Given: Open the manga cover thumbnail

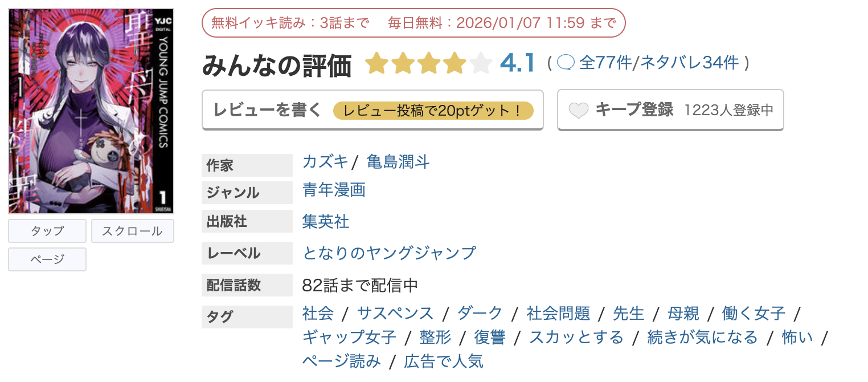Looking at the screenshot, I should point(91,108).
